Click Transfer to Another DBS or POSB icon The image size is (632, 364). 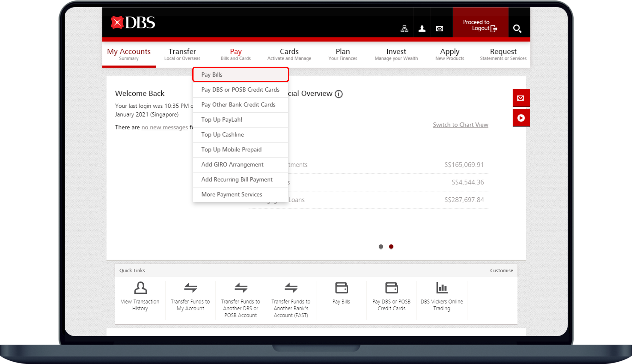pyautogui.click(x=241, y=287)
